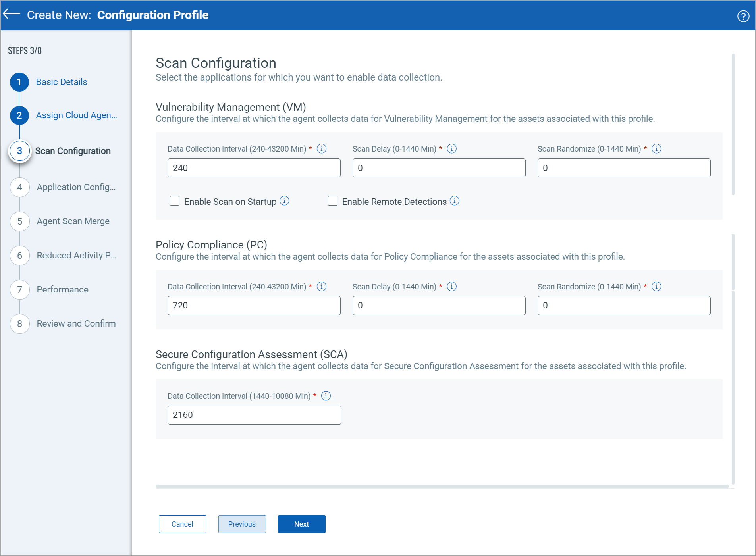Select step 3 circle icon
The width and height of the screenshot is (756, 556).
click(x=19, y=151)
